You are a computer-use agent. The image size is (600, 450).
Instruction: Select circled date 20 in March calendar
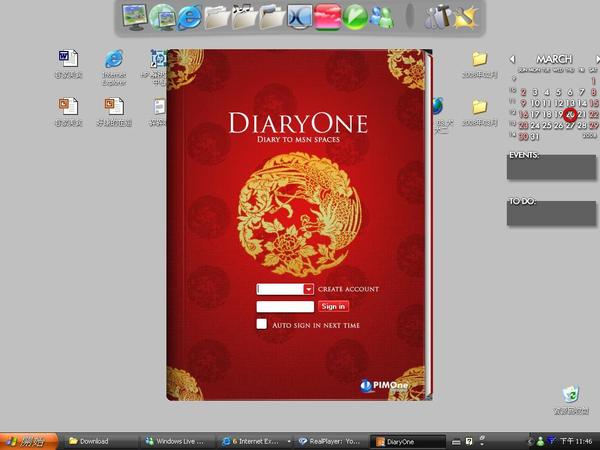point(571,114)
